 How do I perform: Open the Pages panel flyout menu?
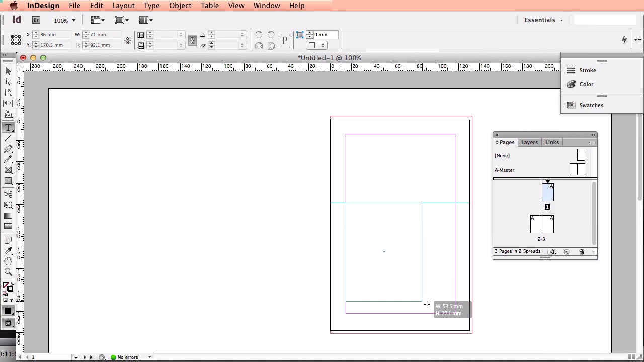coord(592,143)
